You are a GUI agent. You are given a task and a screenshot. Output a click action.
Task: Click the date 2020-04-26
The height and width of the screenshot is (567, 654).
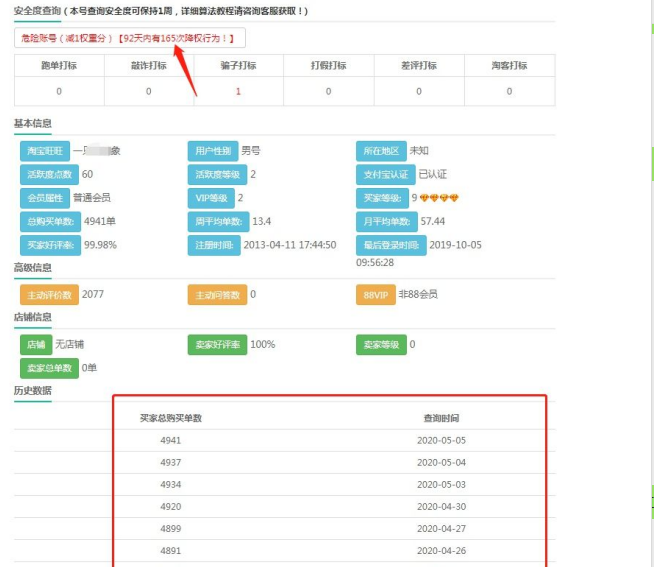click(441, 551)
